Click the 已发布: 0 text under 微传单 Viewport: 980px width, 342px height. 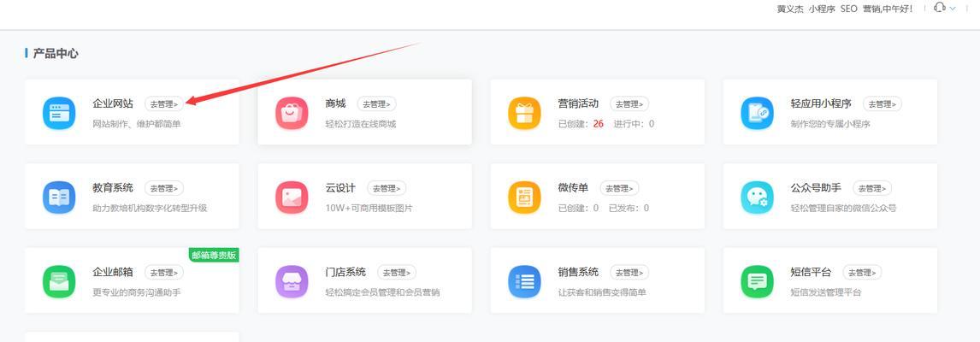click(629, 208)
